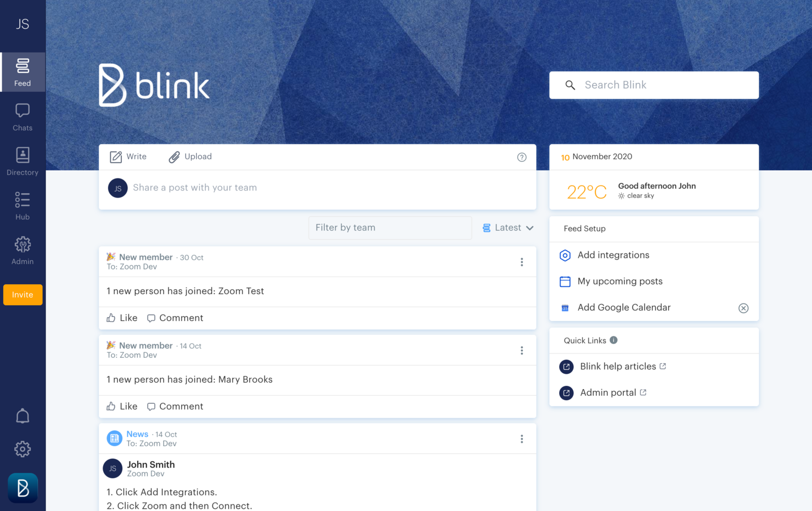812x511 pixels.
Task: Open options menu for the Zoom Test post
Action: pyautogui.click(x=522, y=262)
